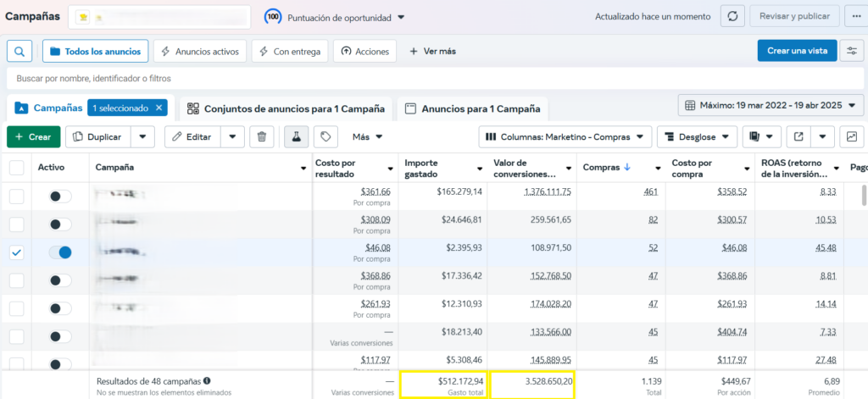The width and height of the screenshot is (868, 399).
Task: Click Revisar y publicar button
Action: tap(794, 17)
